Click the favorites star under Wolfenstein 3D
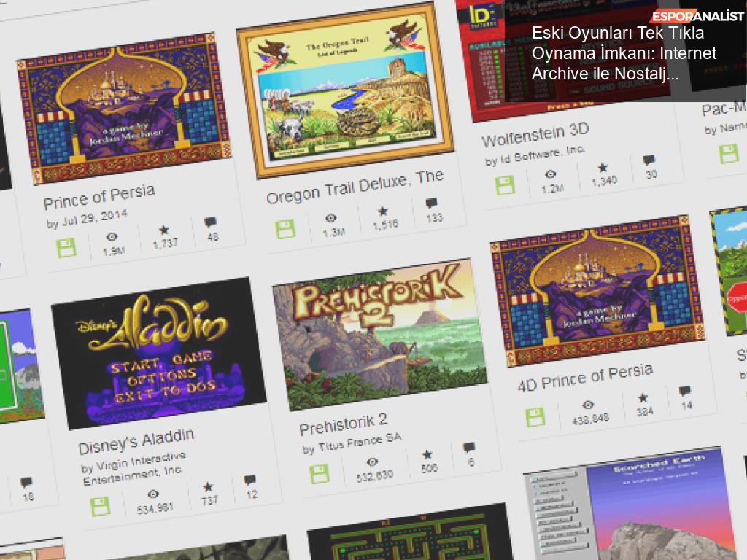The height and width of the screenshot is (560, 747). 603,167
